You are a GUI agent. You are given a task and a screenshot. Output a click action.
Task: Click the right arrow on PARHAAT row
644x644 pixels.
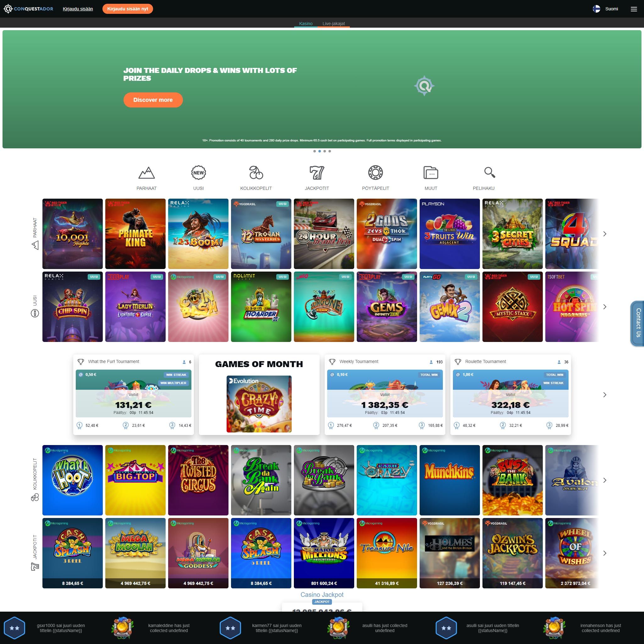click(x=604, y=234)
